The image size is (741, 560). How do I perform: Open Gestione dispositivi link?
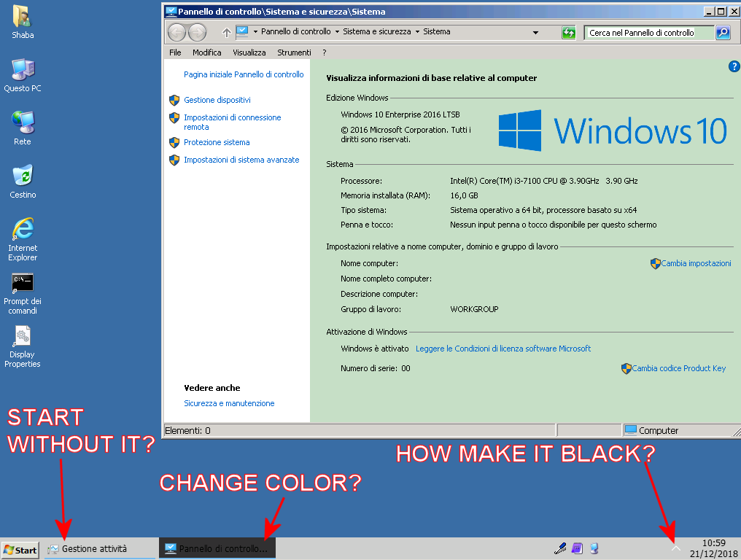[x=217, y=100]
